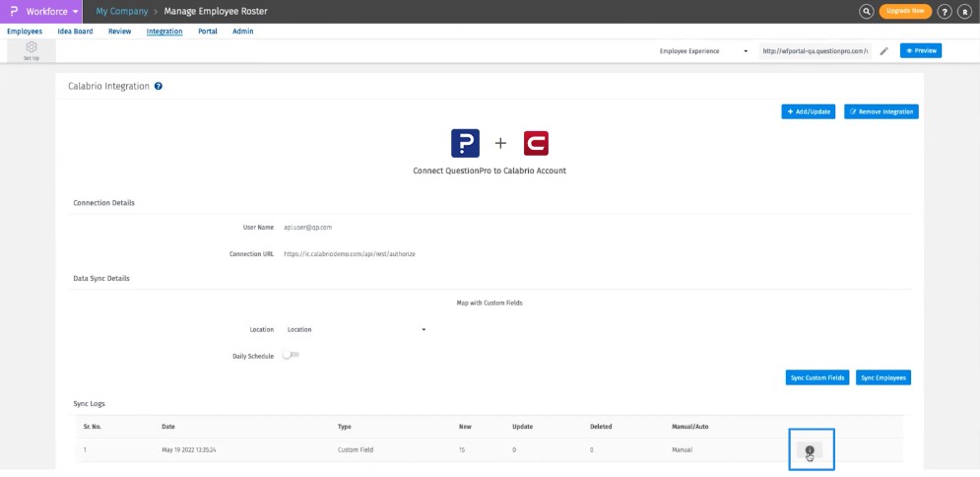The image size is (980, 477).
Task: Select the api.user@qp.com user name text
Action: click(308, 228)
